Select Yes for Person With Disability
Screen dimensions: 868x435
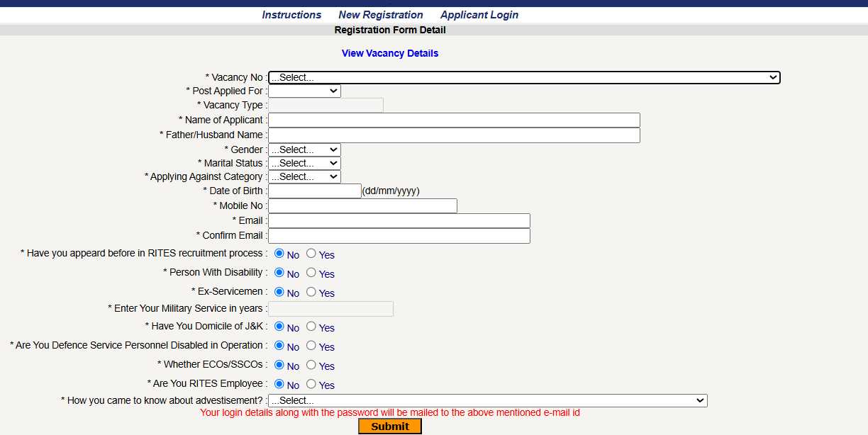311,273
